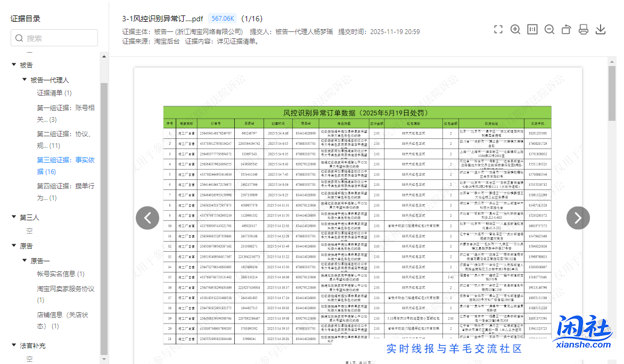Rotate the PDF page

(x=566, y=29)
